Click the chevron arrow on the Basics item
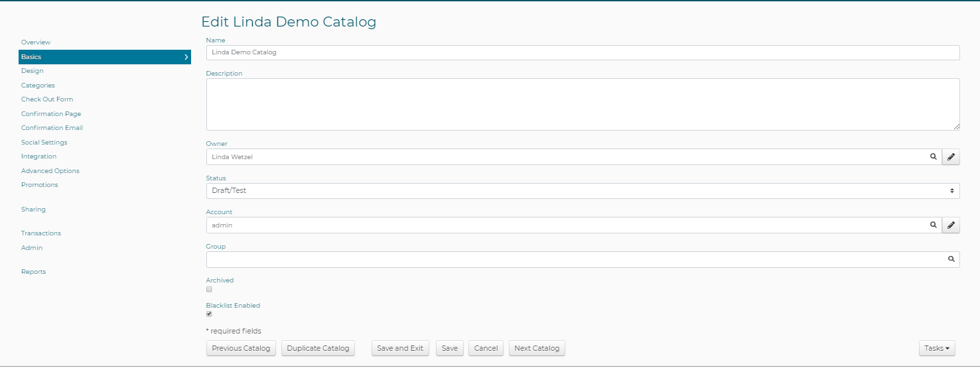Screen dimensions: 980x368 [186, 57]
